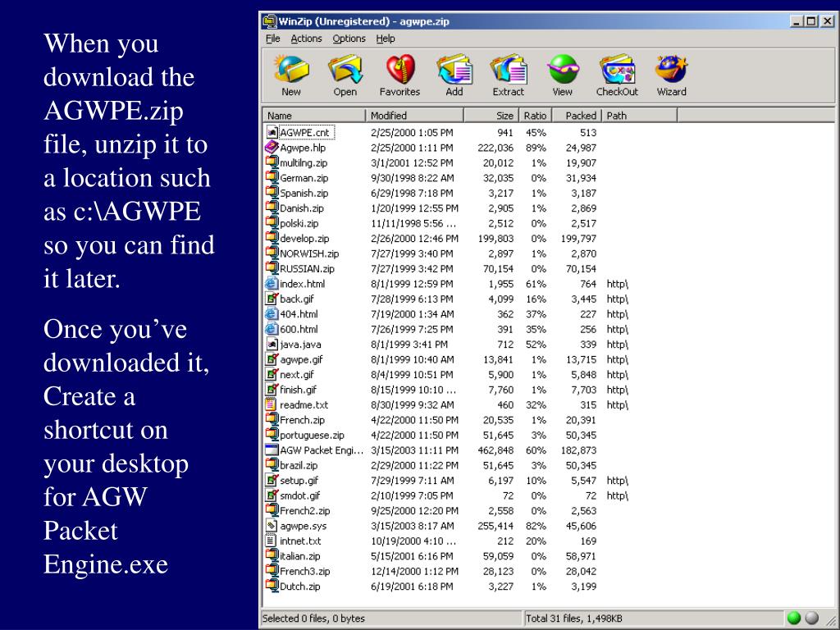Sort by the Name column header
Viewport: 840px width, 630px height.
(314, 115)
